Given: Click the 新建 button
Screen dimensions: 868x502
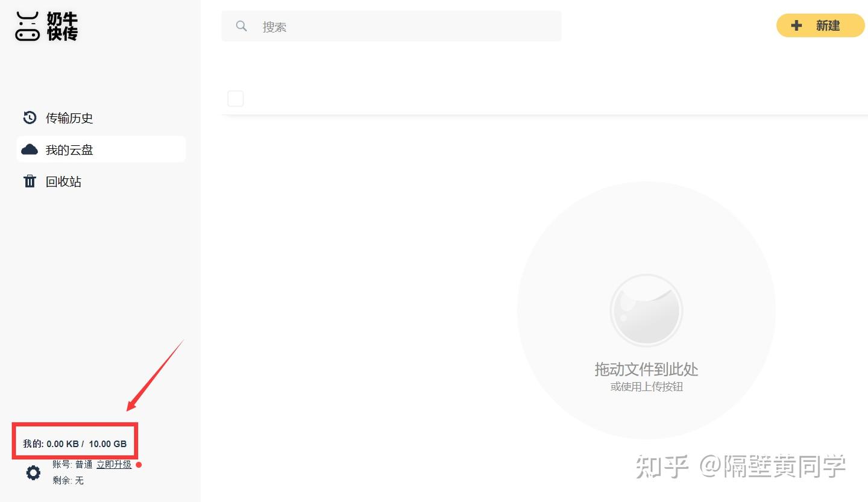Looking at the screenshot, I should (820, 25).
